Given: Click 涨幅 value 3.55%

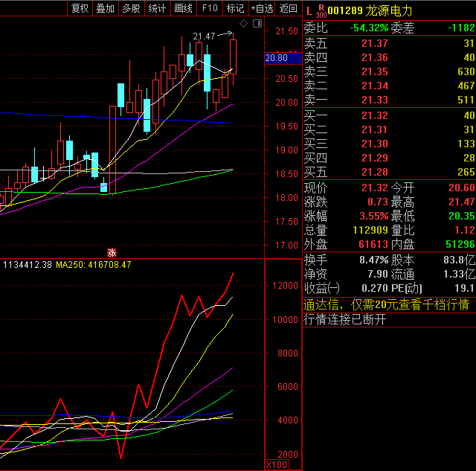Looking at the screenshot, I should click(x=373, y=216).
